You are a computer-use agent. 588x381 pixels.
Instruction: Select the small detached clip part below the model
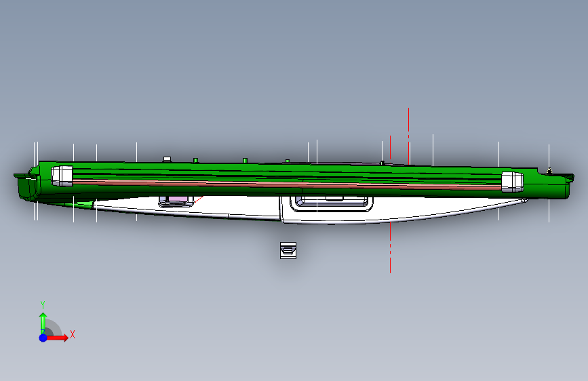click(x=288, y=250)
